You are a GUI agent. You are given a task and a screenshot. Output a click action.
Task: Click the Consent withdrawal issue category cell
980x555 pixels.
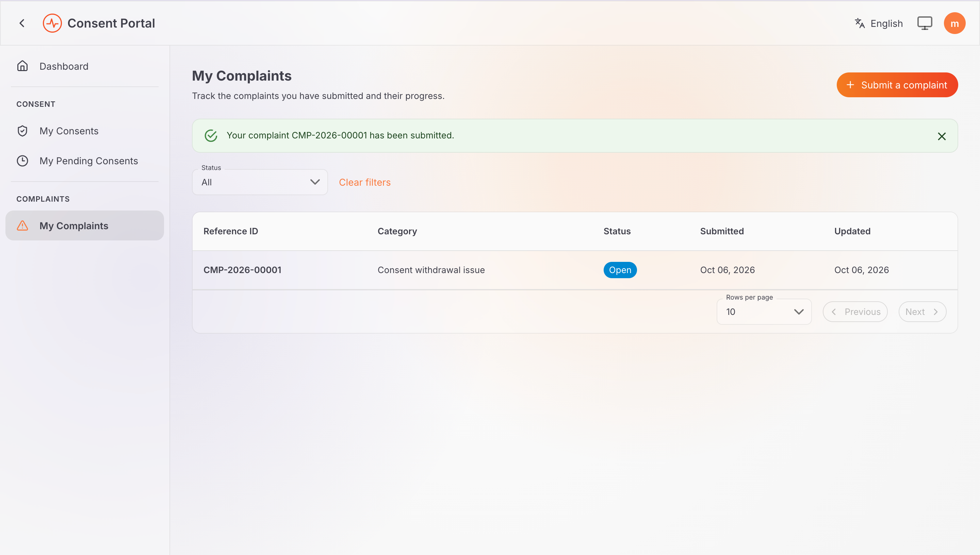[431, 270]
